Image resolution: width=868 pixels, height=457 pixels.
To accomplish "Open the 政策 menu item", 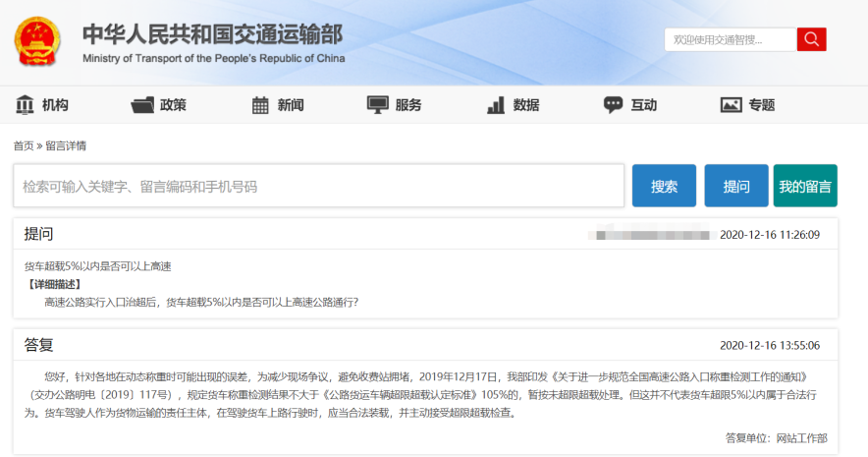I will [173, 105].
